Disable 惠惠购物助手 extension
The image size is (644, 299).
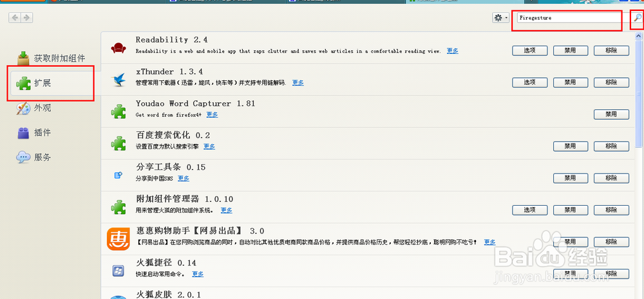570,242
